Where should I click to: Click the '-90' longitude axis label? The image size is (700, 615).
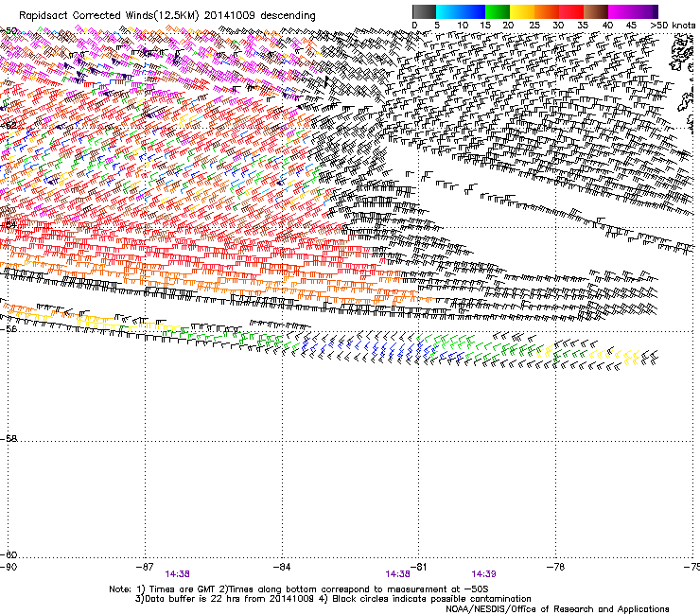[x=9, y=567]
